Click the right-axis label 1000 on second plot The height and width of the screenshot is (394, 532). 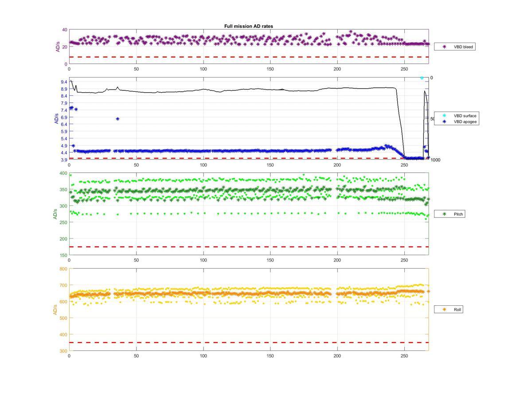pos(435,160)
